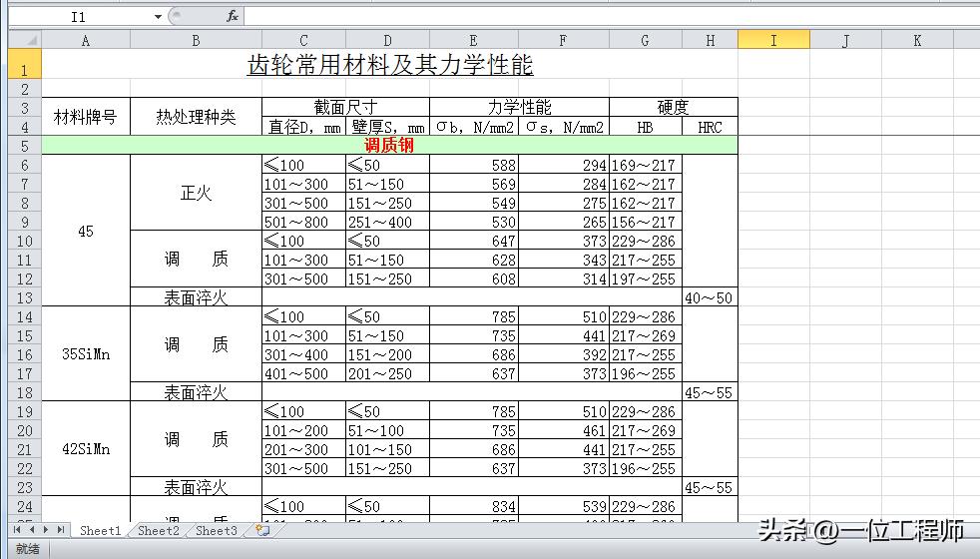Click the cell with value 294
980x559 pixels.
coord(564,165)
